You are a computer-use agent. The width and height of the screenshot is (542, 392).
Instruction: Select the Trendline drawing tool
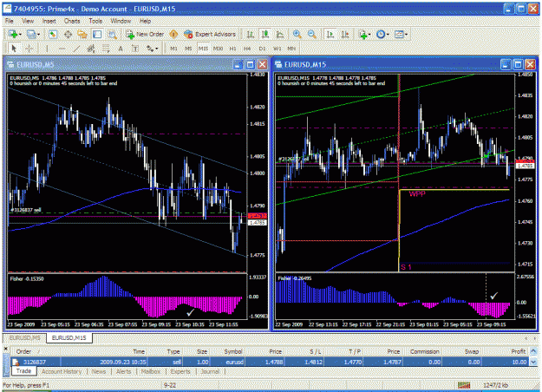(x=76, y=49)
